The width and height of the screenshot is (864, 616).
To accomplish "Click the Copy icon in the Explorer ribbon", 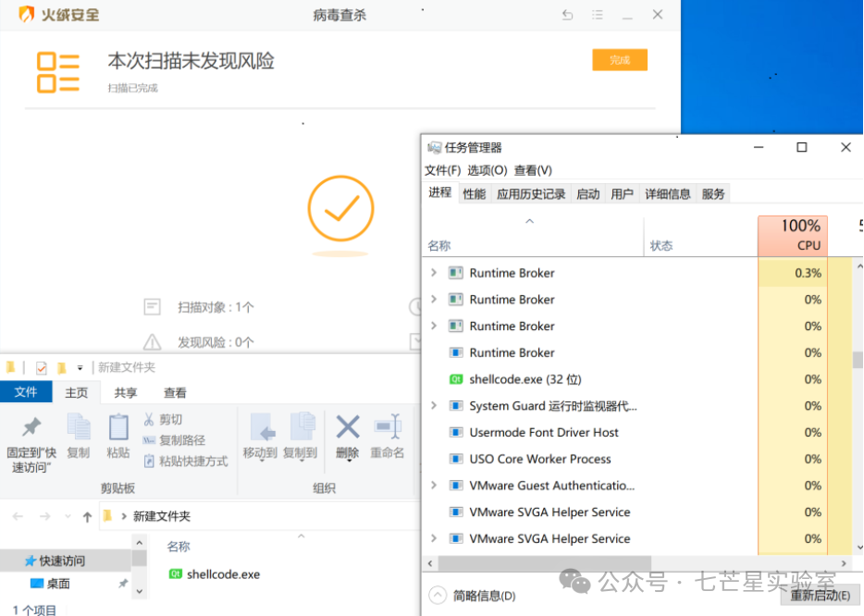I will [x=79, y=428].
